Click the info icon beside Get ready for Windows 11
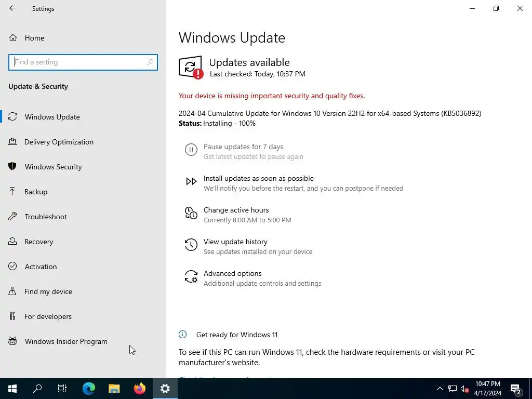532x399 pixels. point(182,335)
